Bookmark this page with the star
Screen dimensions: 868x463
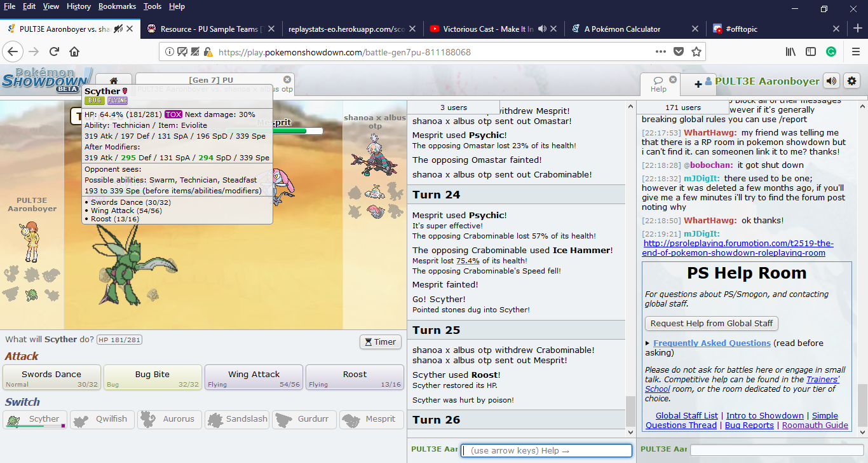(x=696, y=52)
